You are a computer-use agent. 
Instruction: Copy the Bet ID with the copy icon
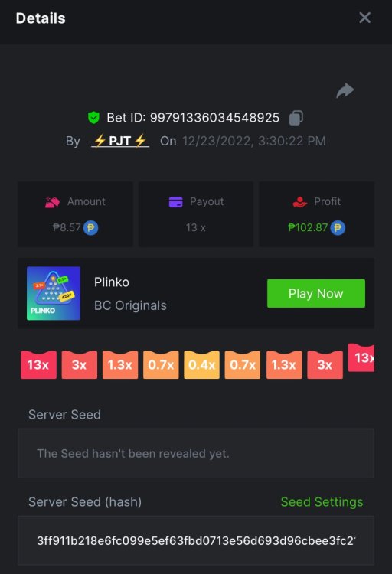pyautogui.click(x=296, y=118)
